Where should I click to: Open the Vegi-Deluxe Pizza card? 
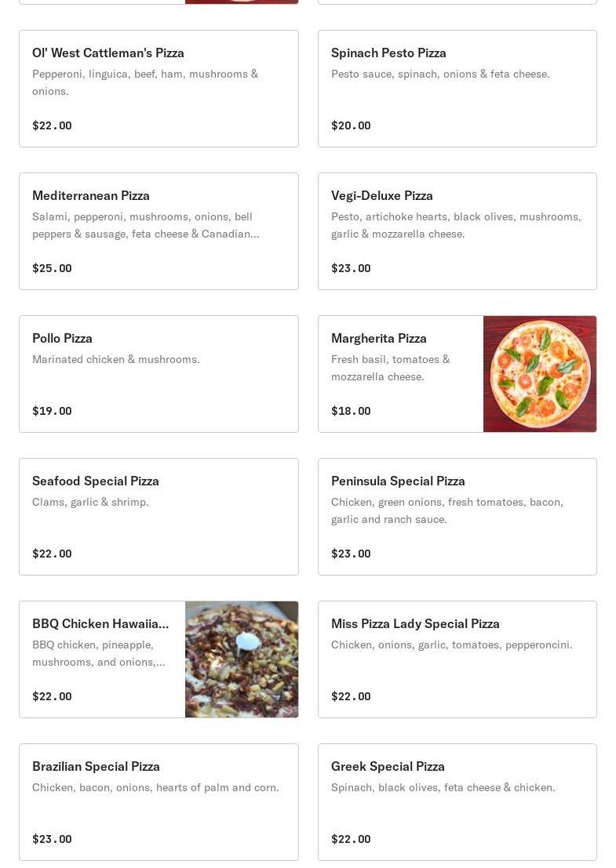click(457, 231)
